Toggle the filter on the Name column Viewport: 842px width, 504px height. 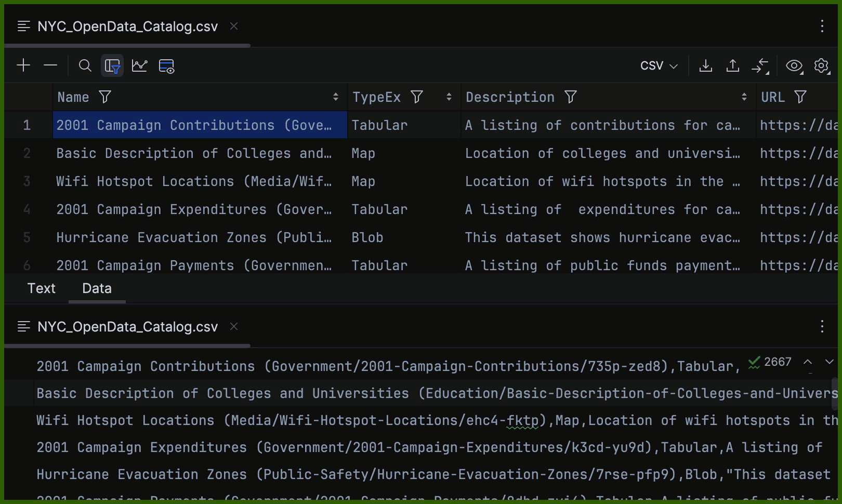106,97
